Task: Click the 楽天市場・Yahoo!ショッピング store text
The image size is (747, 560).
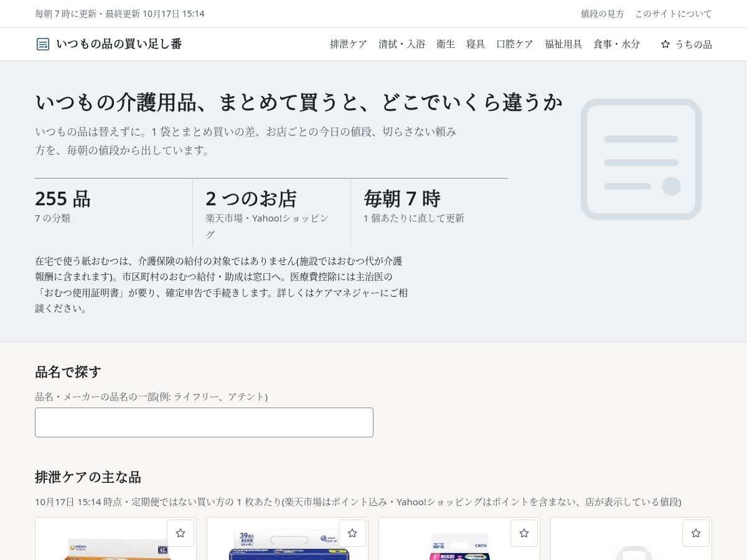Action: click(x=267, y=226)
